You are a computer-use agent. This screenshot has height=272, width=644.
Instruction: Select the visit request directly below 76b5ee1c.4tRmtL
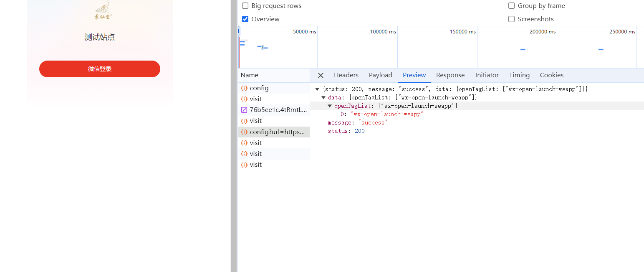tap(274, 121)
